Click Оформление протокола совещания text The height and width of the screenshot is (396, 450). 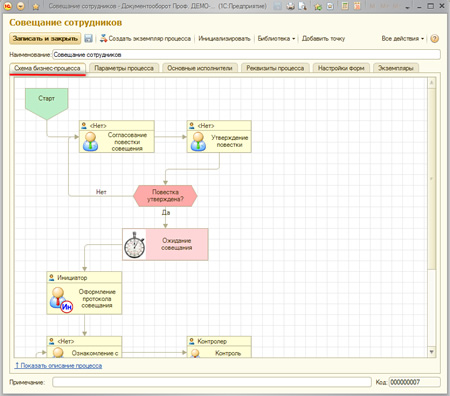(x=97, y=299)
